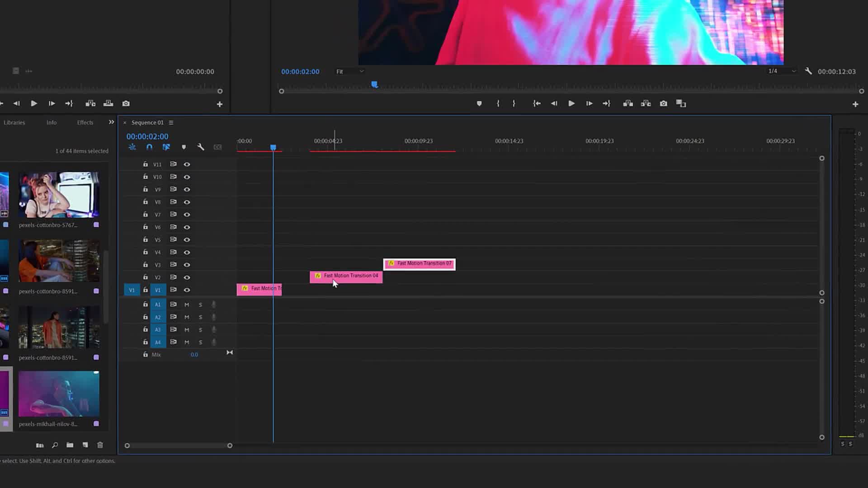Toggle Snap in Timeline magnet icon
This screenshot has height=488, width=868.
(149, 147)
